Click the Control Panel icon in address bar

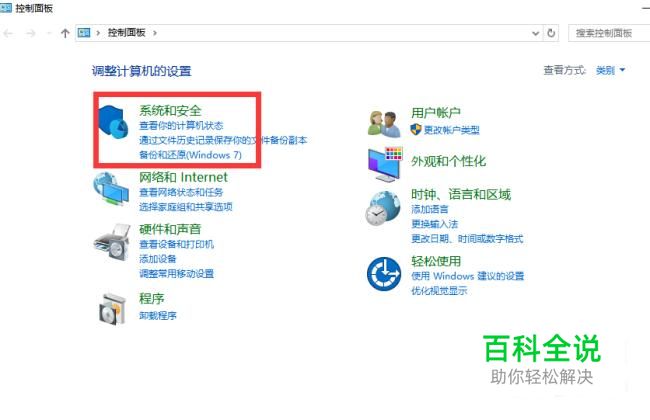(84, 33)
